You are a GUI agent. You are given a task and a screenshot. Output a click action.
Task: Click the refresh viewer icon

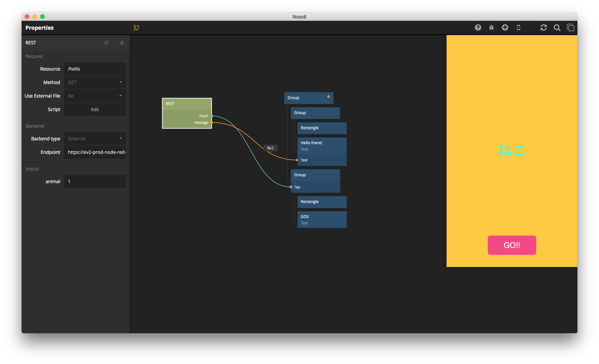click(x=543, y=27)
